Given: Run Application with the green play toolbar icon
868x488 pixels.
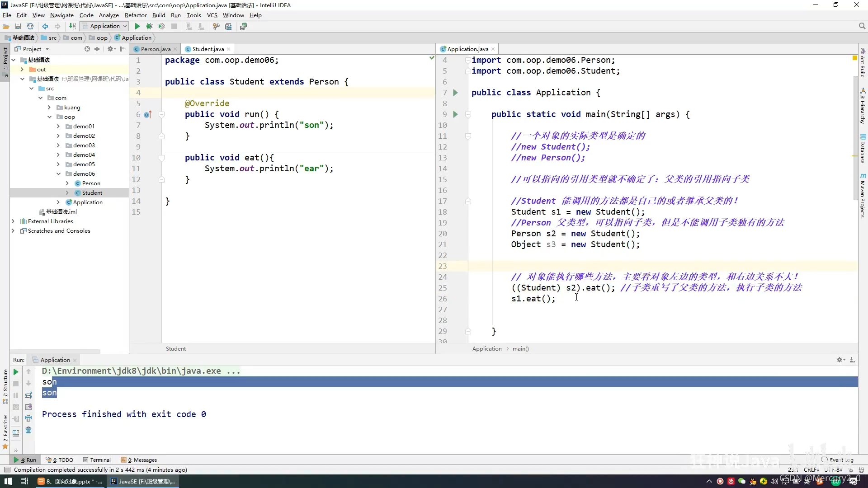Looking at the screenshot, I should 137,26.
